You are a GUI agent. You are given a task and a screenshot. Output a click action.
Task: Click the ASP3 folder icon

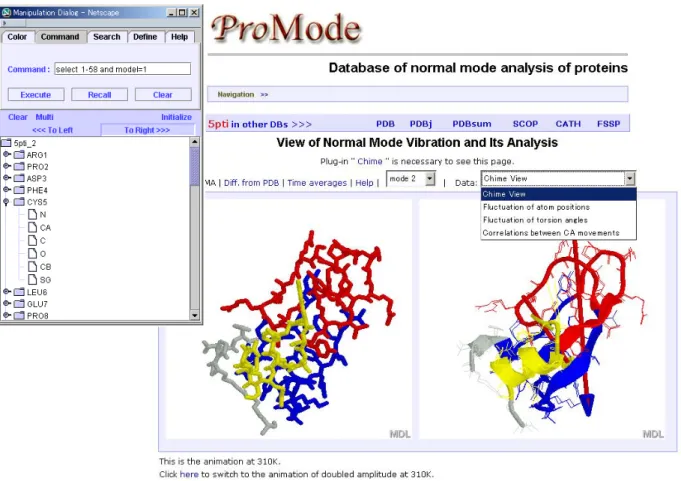pos(19,178)
